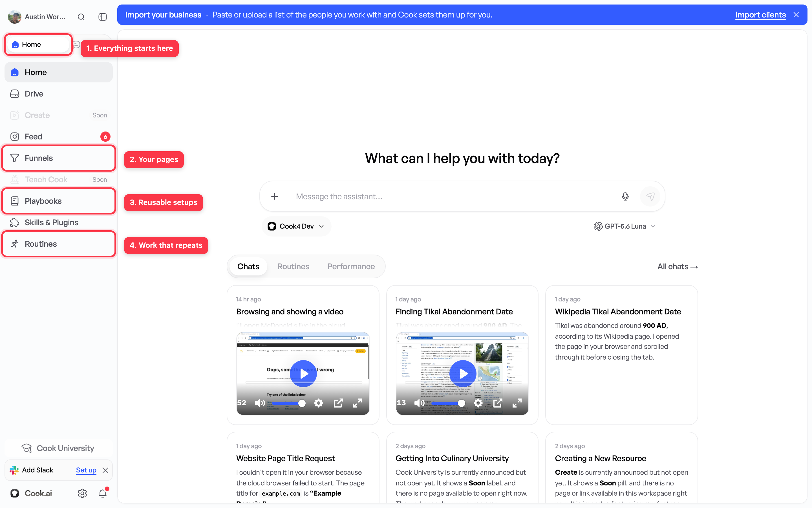812x508 pixels.
Task: Pop out the Browsing video into a new window
Action: (x=338, y=403)
